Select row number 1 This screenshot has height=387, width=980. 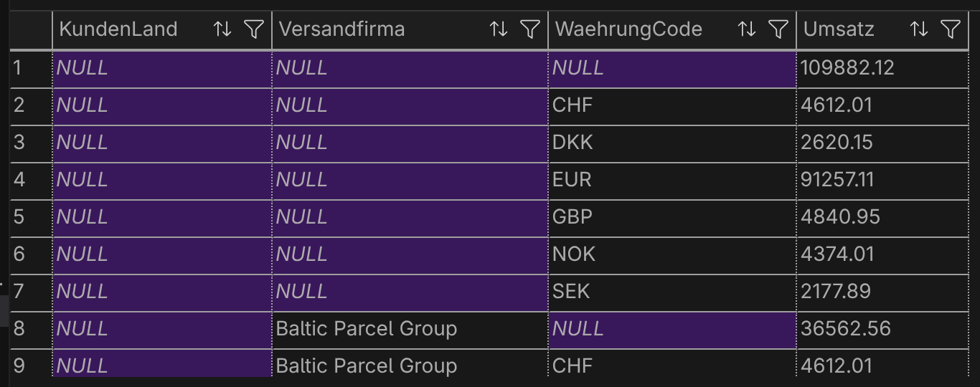click(19, 68)
